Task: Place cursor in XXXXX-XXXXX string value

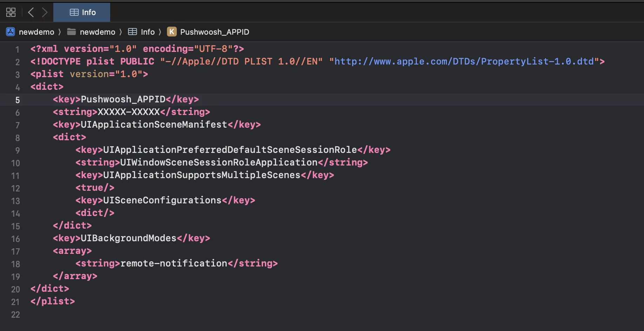Action: (x=128, y=112)
